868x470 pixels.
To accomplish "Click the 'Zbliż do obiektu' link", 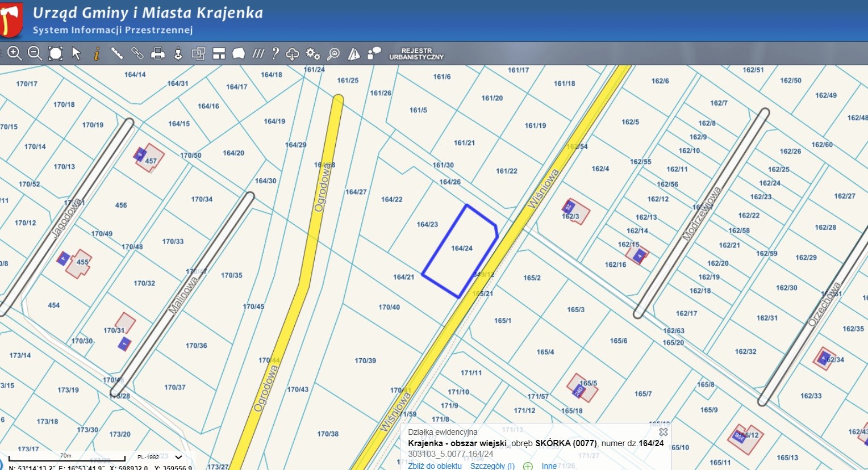I will click(435, 466).
